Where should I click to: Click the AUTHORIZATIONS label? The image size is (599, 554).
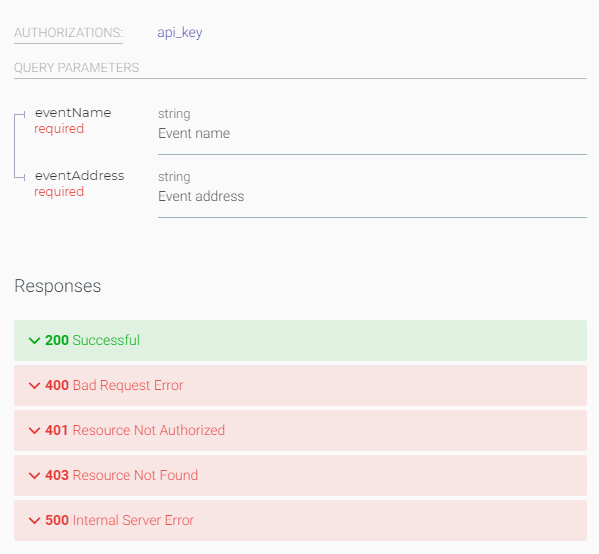[68, 33]
